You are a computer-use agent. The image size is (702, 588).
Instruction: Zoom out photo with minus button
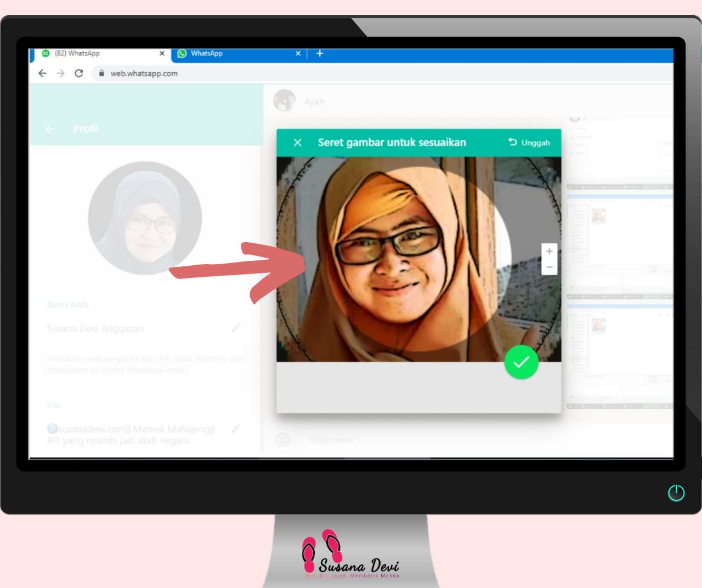click(549, 267)
